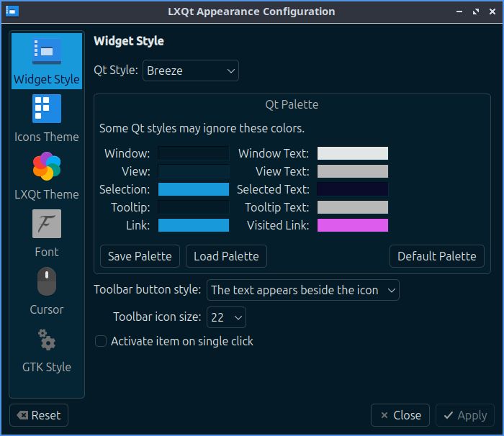Change the Link color swatch
The width and height of the screenshot is (504, 436).
(x=194, y=225)
